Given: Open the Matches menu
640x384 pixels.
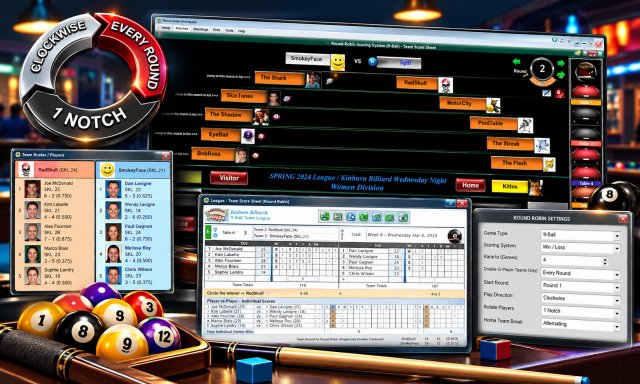Looking at the screenshot, I should (182, 29).
